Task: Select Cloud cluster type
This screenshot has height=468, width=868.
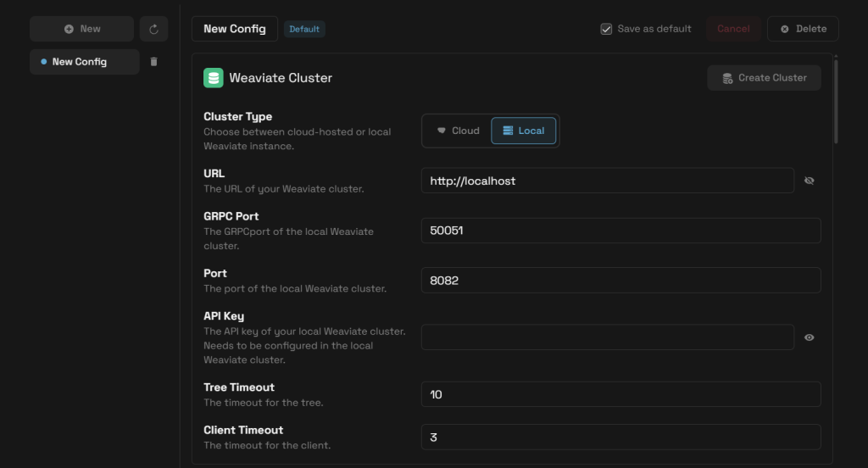Action: tap(458, 131)
